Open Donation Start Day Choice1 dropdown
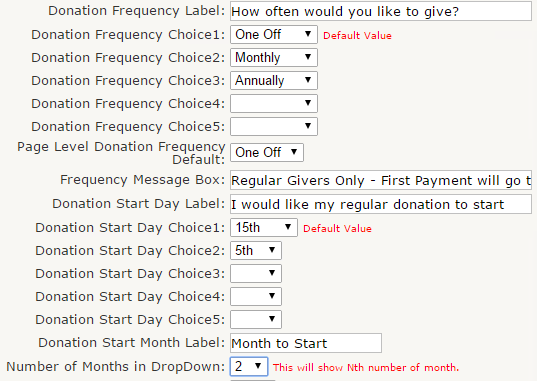The width and height of the screenshot is (537, 381). coord(264,228)
